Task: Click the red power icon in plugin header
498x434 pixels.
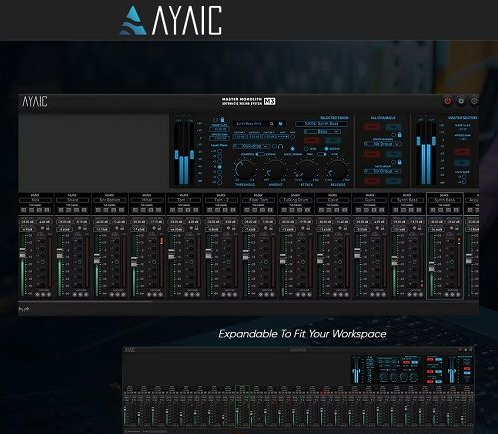Action: 447,101
